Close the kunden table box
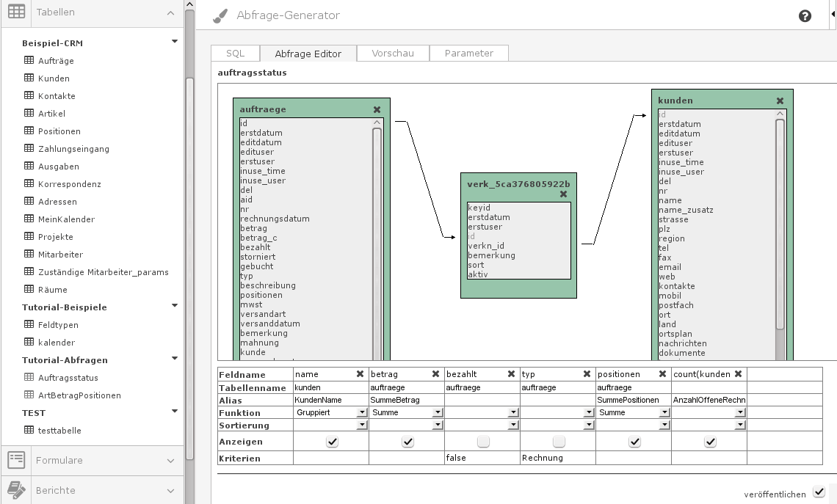The image size is (837, 504). point(780,101)
